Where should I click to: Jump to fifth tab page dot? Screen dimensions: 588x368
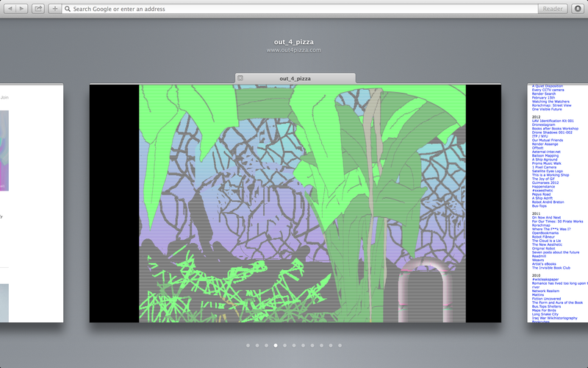tap(284, 345)
